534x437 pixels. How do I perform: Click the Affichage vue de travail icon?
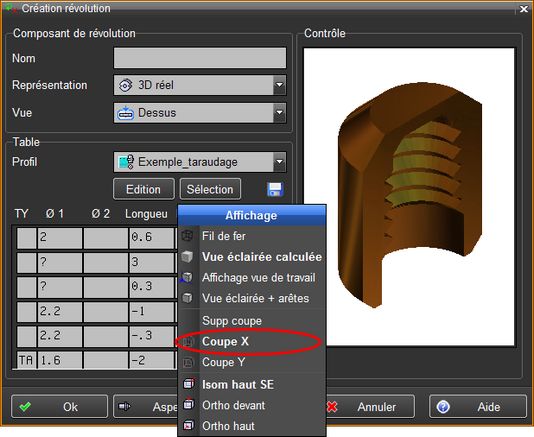(187, 277)
